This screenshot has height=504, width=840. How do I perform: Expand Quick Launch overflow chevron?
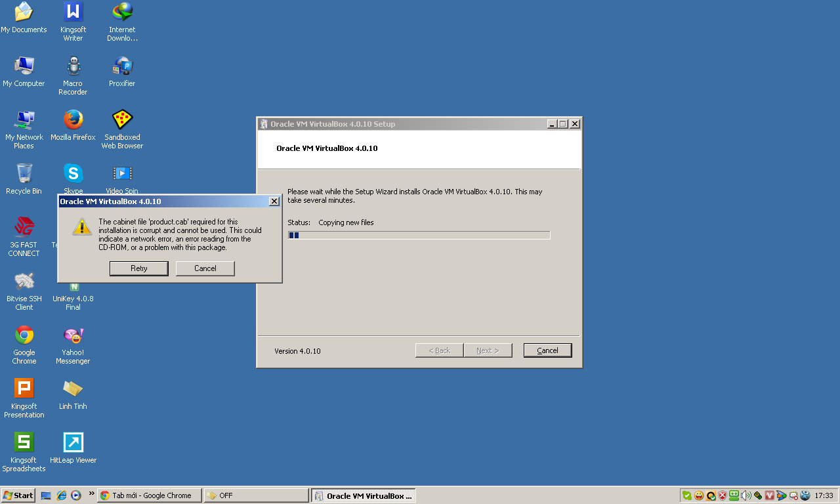click(91, 493)
